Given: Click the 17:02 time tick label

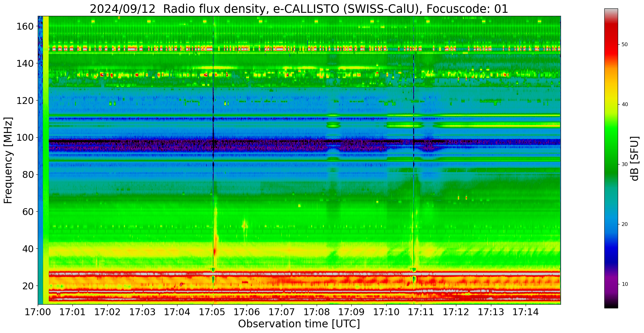Looking at the screenshot, I should tap(108, 312).
